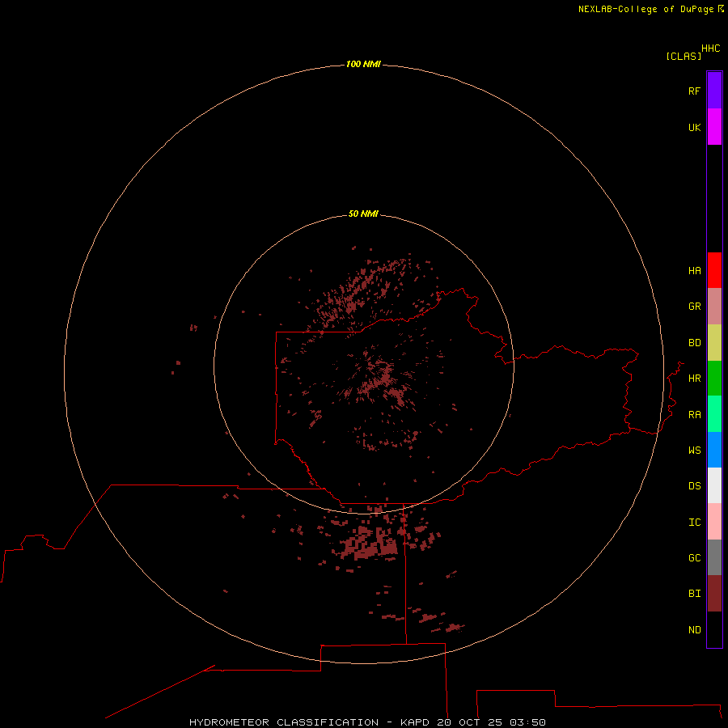This screenshot has width=728, height=728.
Task: Click the GR legend label
Action: (x=694, y=307)
